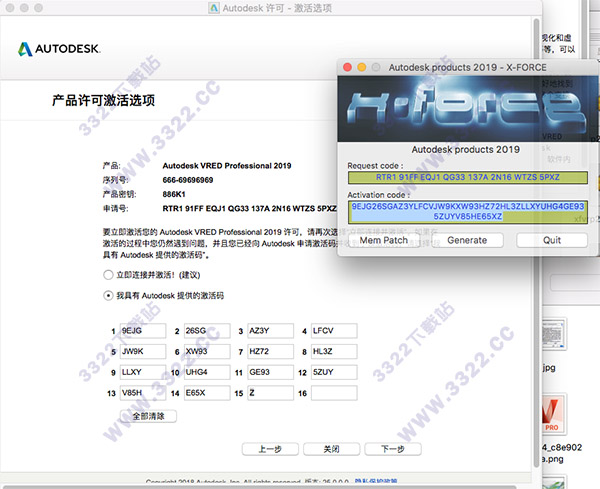Click the Activation code box in X-FORCE
The height and width of the screenshot is (489, 600).
click(x=468, y=212)
